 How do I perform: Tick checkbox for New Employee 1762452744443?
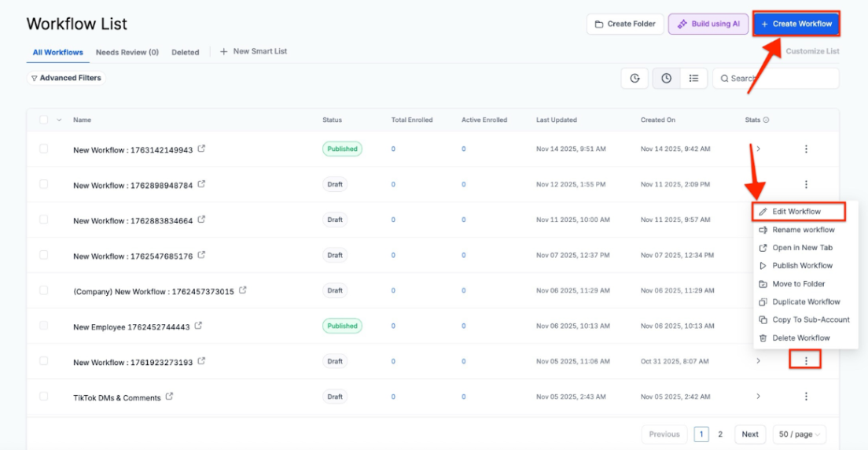[43, 326]
